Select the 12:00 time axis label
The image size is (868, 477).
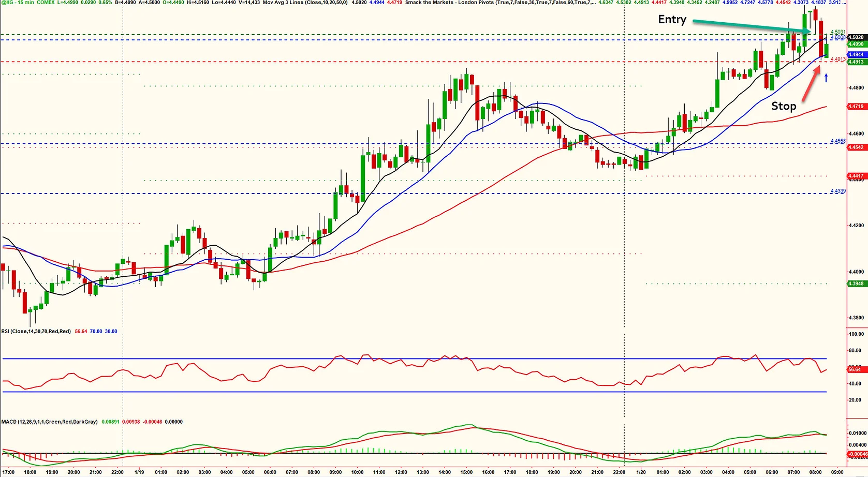pos(401,472)
